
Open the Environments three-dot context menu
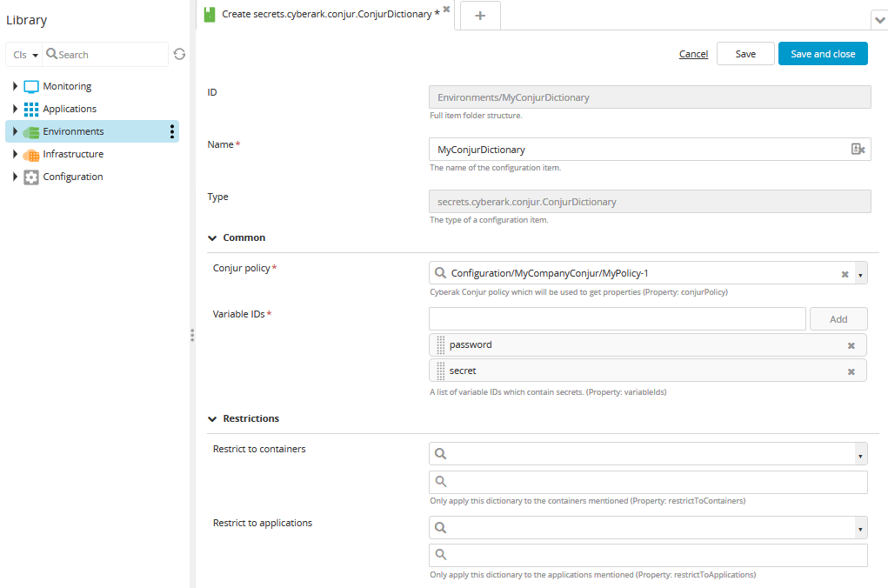click(x=172, y=131)
